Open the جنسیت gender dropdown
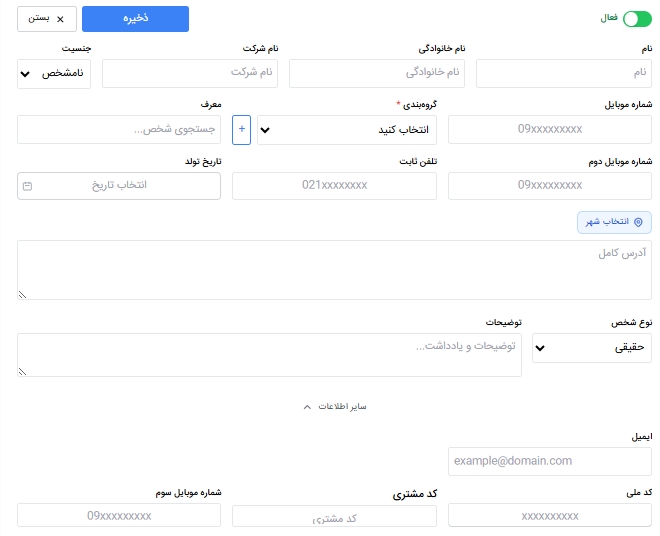 [x=54, y=74]
